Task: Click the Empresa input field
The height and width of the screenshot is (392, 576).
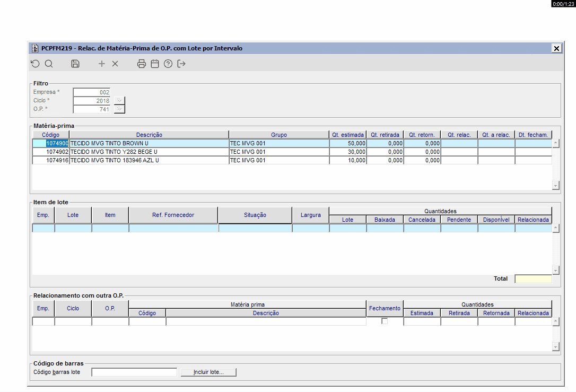Action: 91,92
